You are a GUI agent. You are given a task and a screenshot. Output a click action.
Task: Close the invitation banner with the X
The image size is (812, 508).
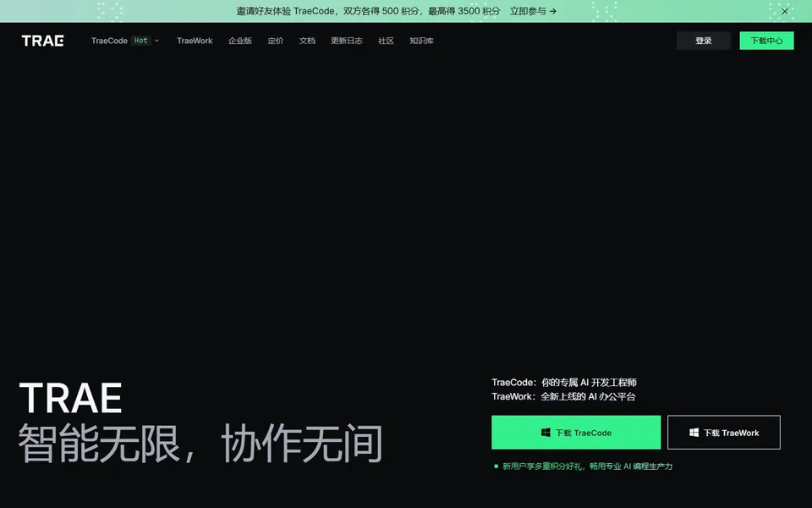pos(785,11)
